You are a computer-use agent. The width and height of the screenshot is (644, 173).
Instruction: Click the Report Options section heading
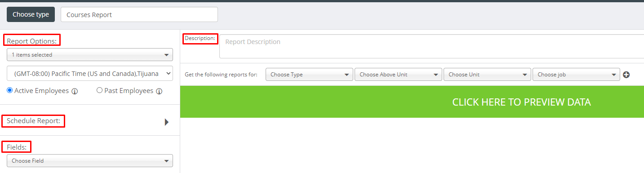[32, 41]
